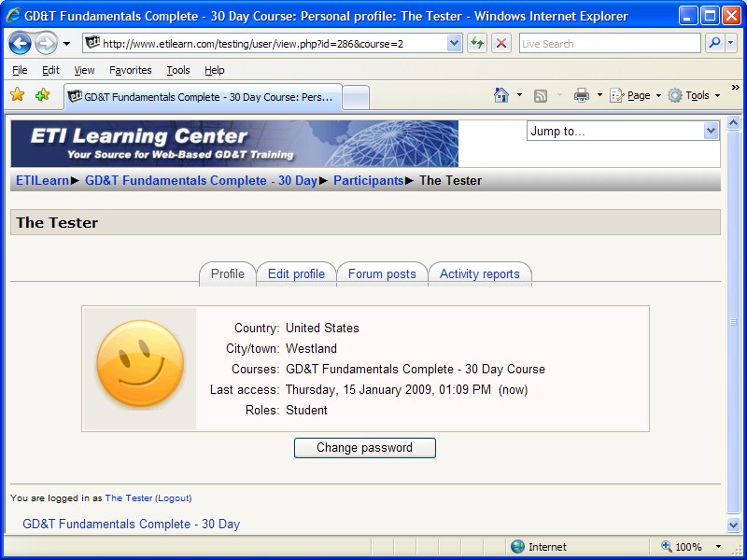
Task: Open the File menu
Action: click(20, 71)
